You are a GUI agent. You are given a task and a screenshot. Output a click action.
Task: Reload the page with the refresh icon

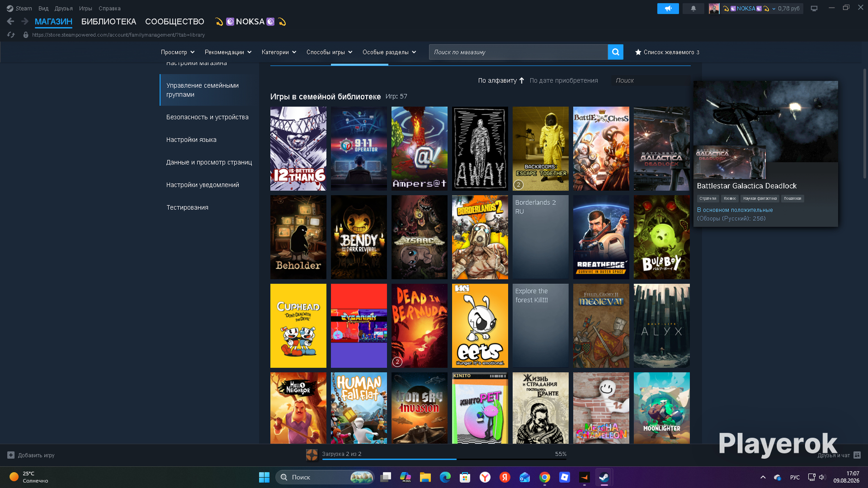(11, 35)
